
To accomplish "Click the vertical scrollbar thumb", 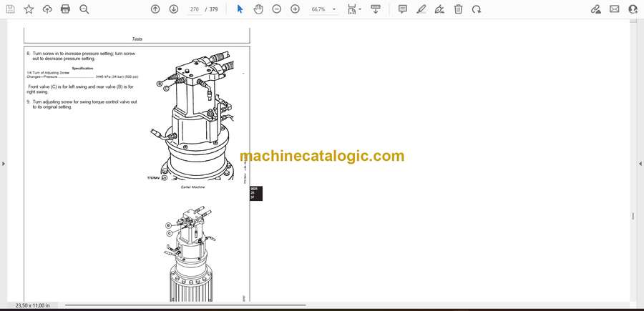I will [633, 217].
